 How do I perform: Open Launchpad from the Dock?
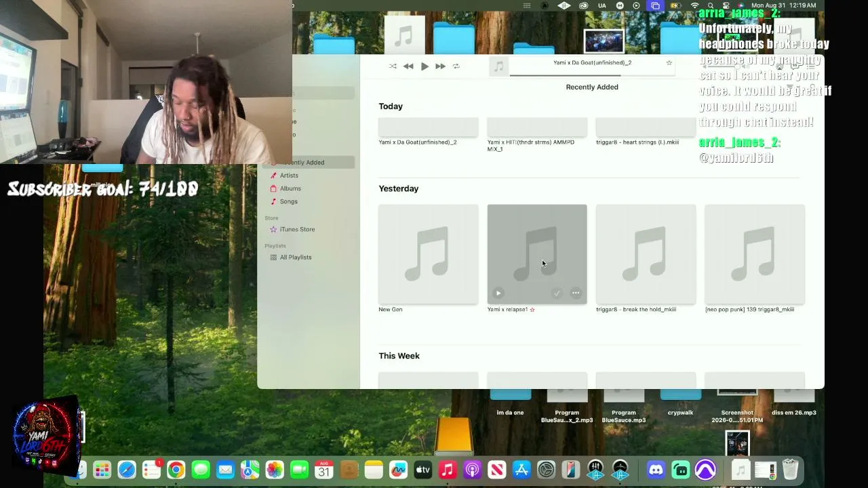click(x=102, y=470)
